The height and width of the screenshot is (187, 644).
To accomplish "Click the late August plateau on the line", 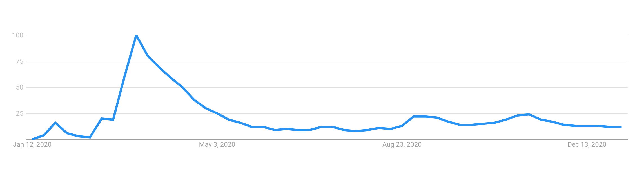I will tap(419, 116).
